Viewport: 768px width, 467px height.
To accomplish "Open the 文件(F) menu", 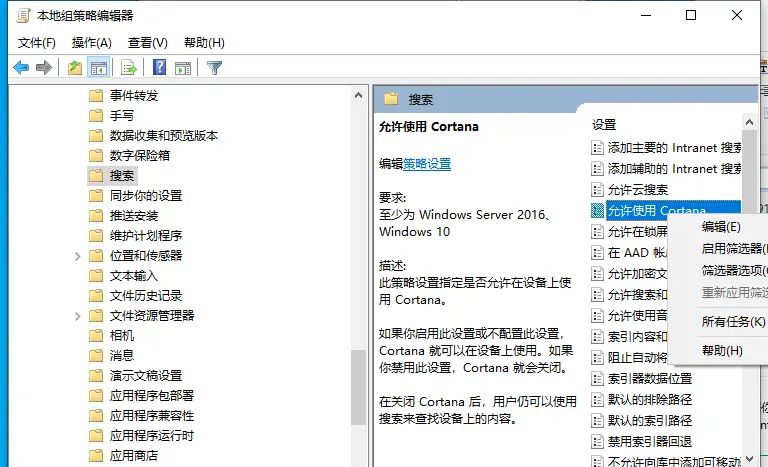I will [x=37, y=43].
